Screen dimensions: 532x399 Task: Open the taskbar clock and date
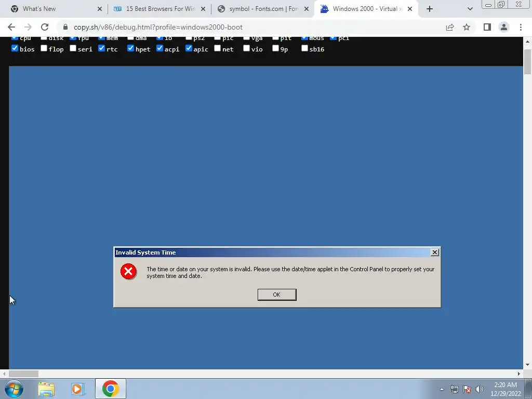tap(506, 389)
